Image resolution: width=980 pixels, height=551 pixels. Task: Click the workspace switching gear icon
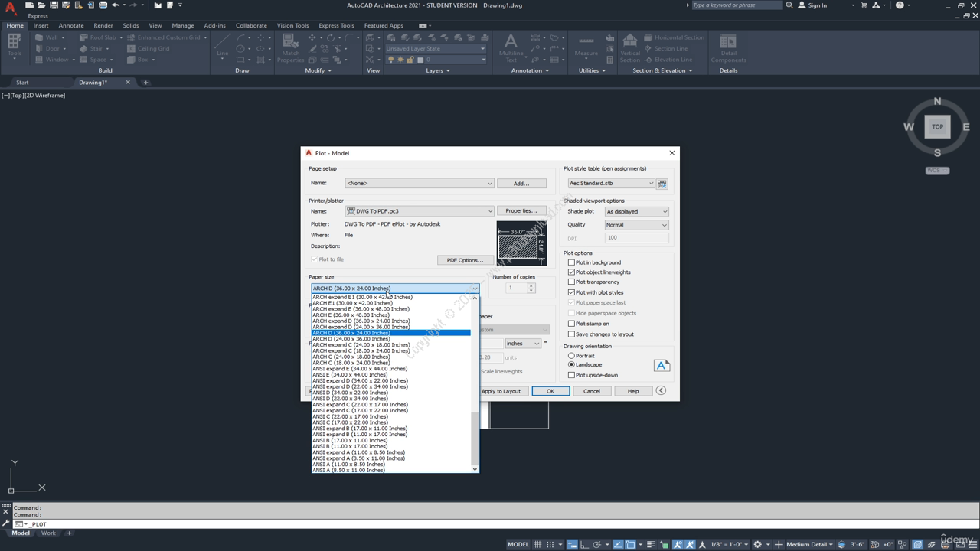757,544
